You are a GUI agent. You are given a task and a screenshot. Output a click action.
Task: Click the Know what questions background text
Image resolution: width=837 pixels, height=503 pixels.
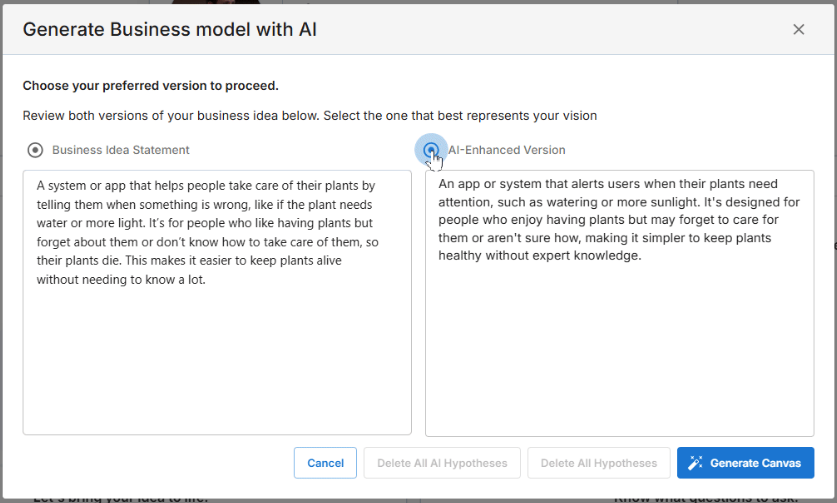click(706, 499)
